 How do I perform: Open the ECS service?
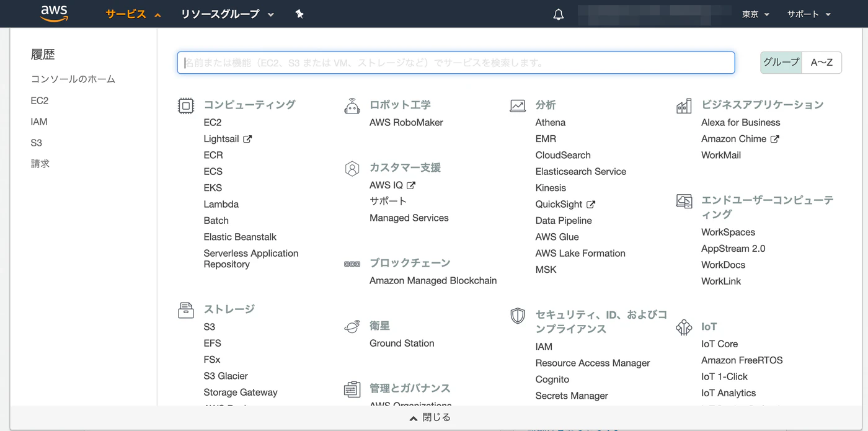pos(213,171)
